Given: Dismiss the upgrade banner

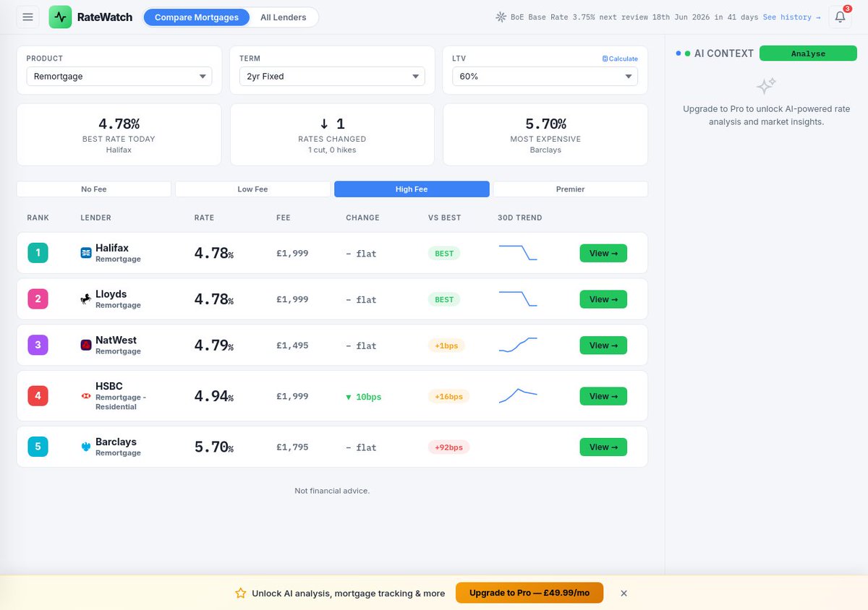Looking at the screenshot, I should click(624, 593).
